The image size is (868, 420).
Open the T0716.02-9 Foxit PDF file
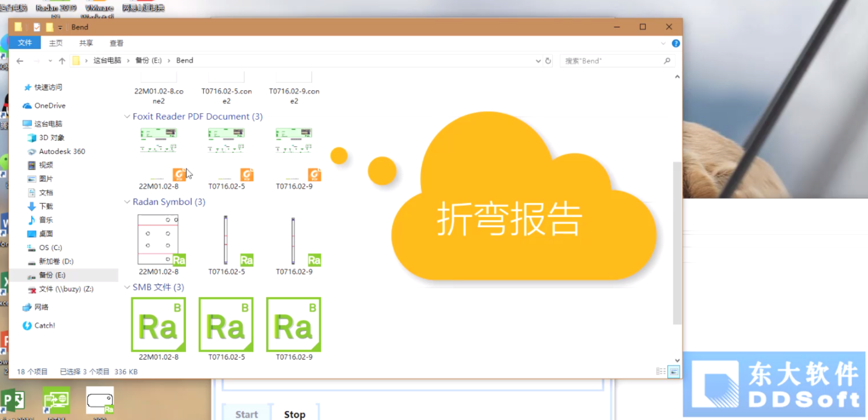point(294,158)
